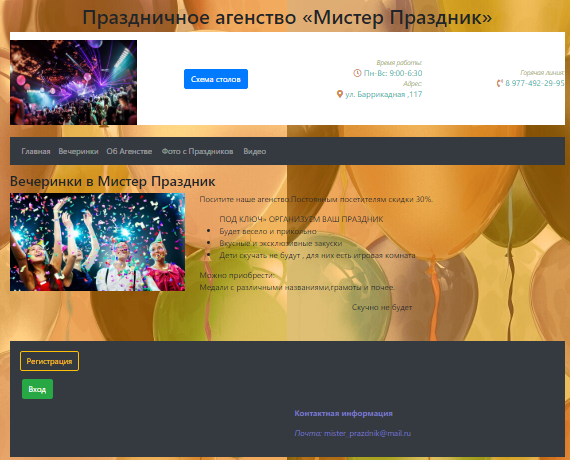This screenshot has height=460, width=570.
Task: Open the «Главная» navigation item
Action: 36,151
